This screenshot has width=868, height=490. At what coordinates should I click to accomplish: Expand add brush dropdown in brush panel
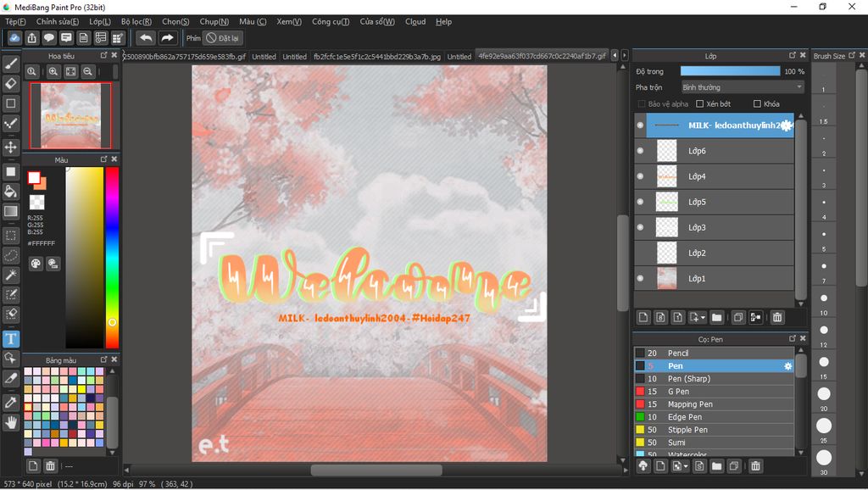686,467
